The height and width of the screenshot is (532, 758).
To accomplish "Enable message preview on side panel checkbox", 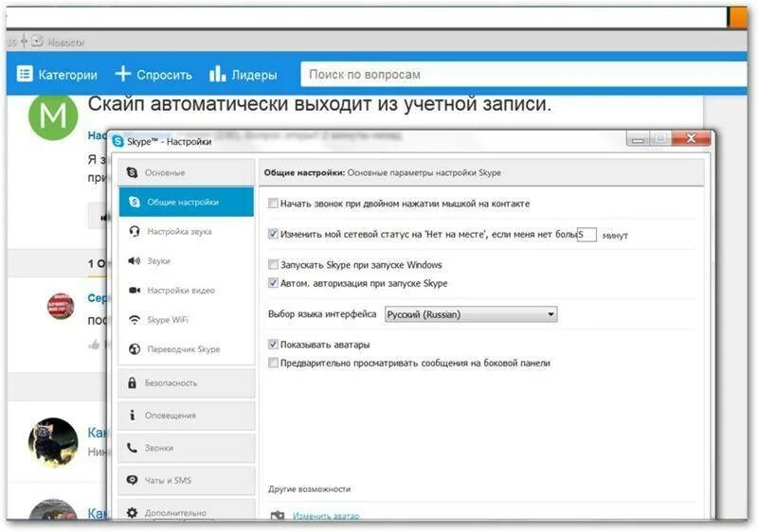I will (x=273, y=363).
